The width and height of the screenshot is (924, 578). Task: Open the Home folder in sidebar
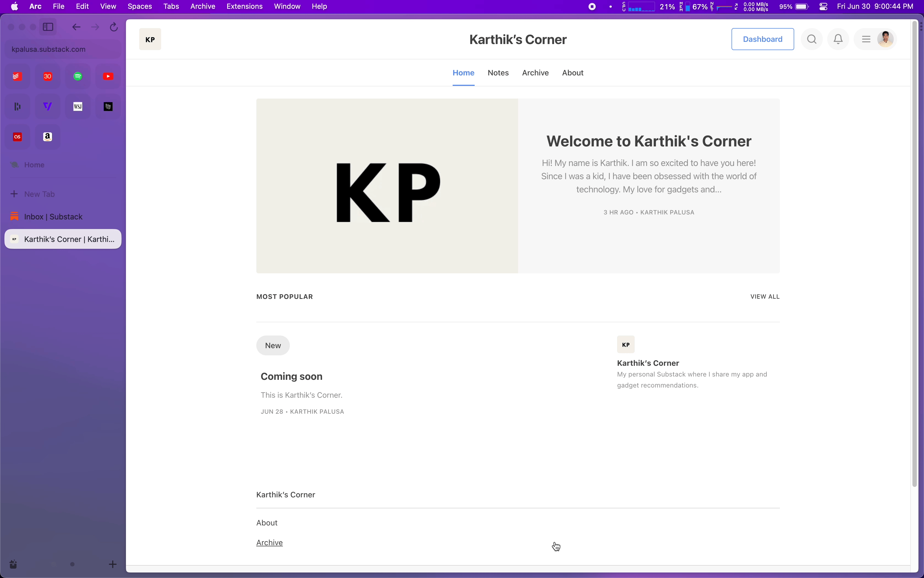click(x=34, y=165)
